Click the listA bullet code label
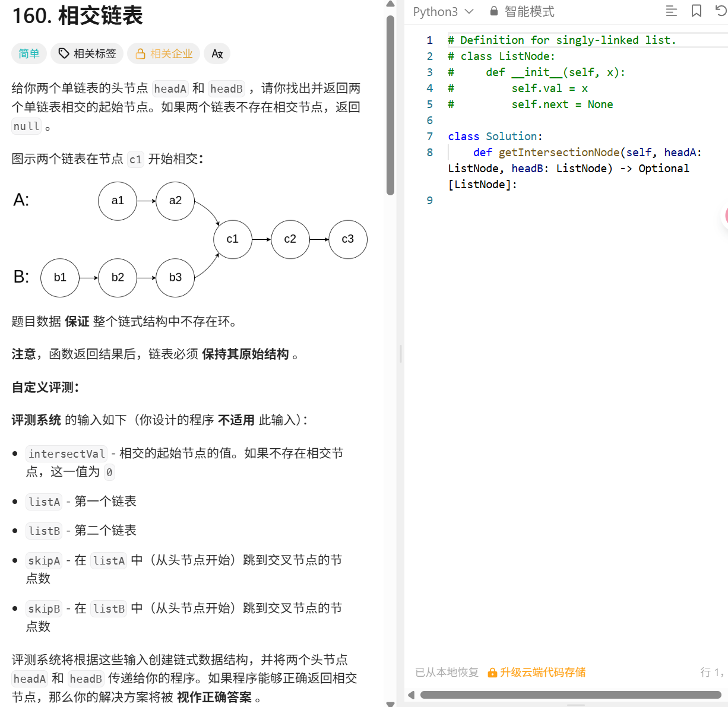 [x=45, y=502]
